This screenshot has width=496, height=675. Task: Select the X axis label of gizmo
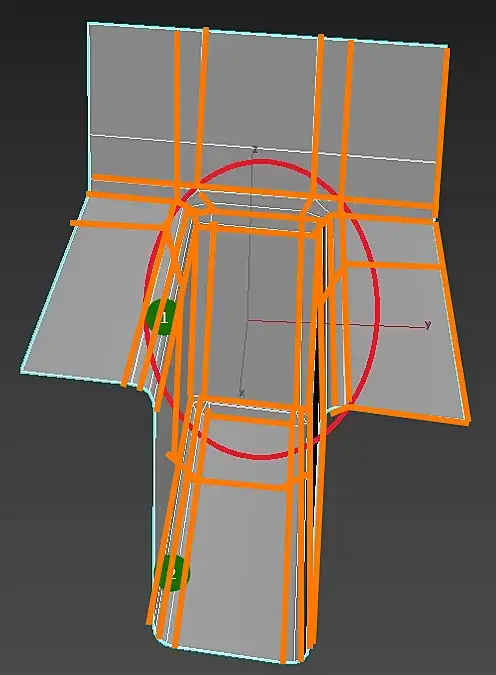[242, 393]
